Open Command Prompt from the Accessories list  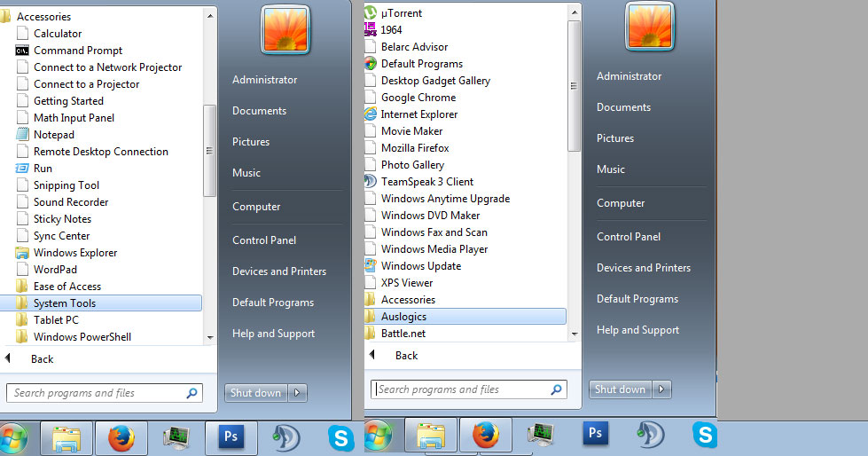[x=69, y=51]
